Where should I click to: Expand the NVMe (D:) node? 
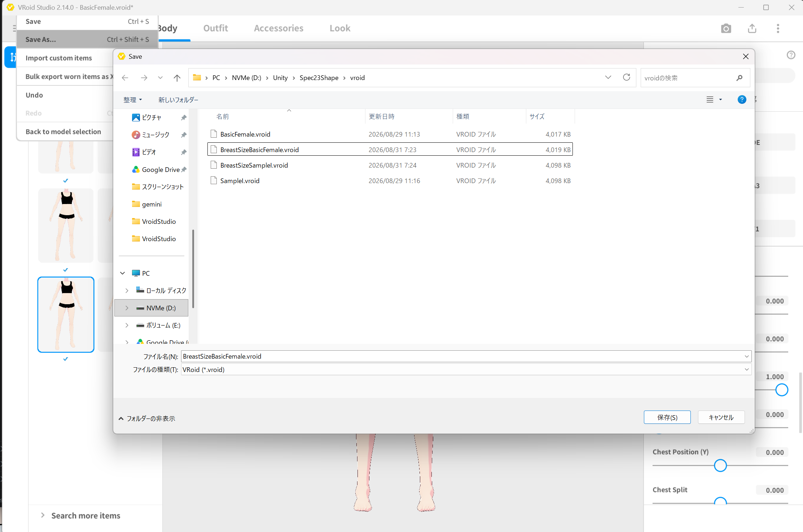[127, 308]
